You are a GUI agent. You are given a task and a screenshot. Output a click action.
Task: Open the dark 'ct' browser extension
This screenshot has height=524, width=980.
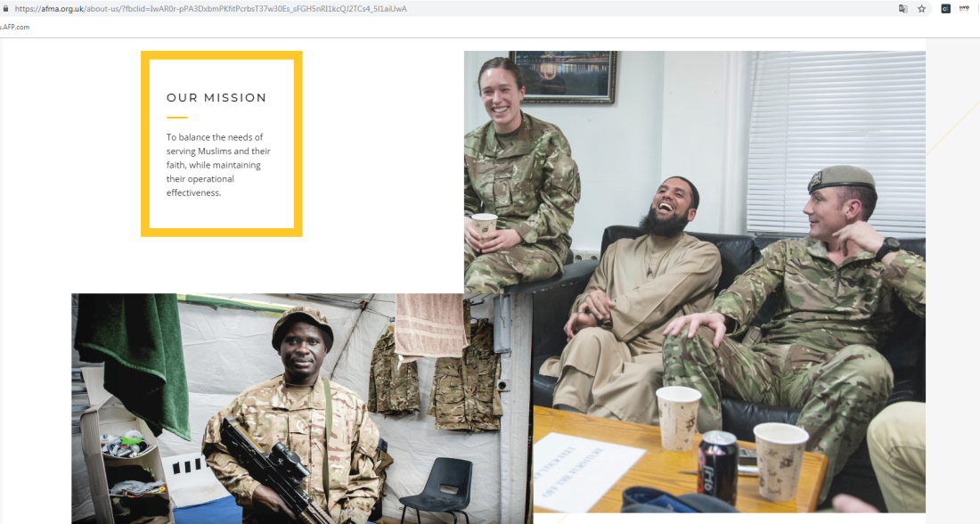945,9
